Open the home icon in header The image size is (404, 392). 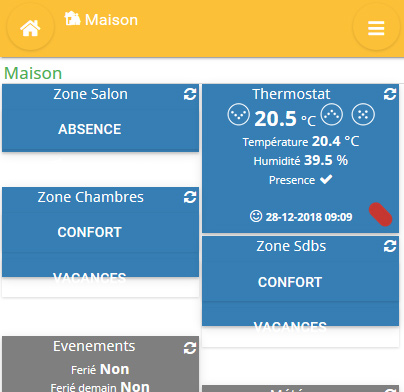[30, 28]
